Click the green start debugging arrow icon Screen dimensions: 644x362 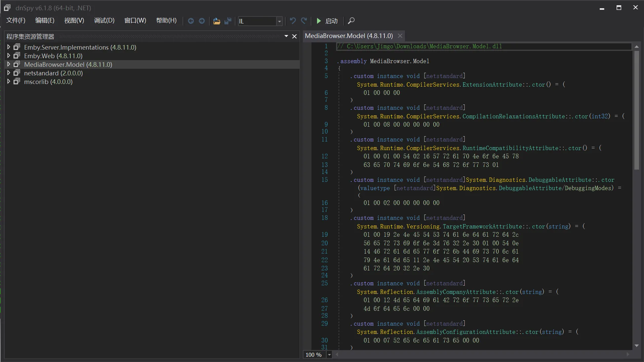coord(318,20)
